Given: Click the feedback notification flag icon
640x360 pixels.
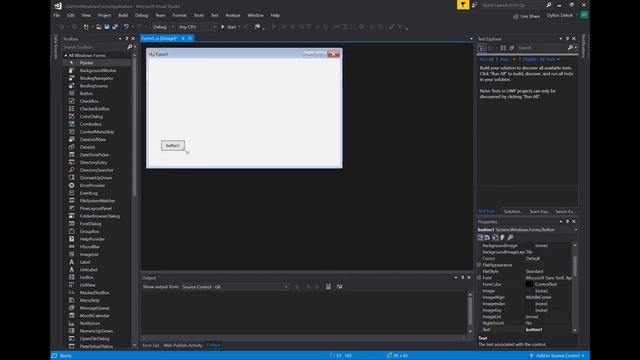Looking at the screenshot, I should coord(463,5).
